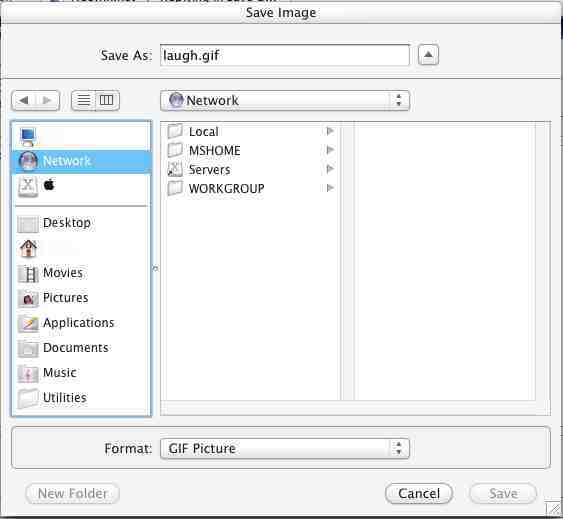Click the first column's vertical scrollbar
This screenshot has width=563, height=519.
pos(347,261)
